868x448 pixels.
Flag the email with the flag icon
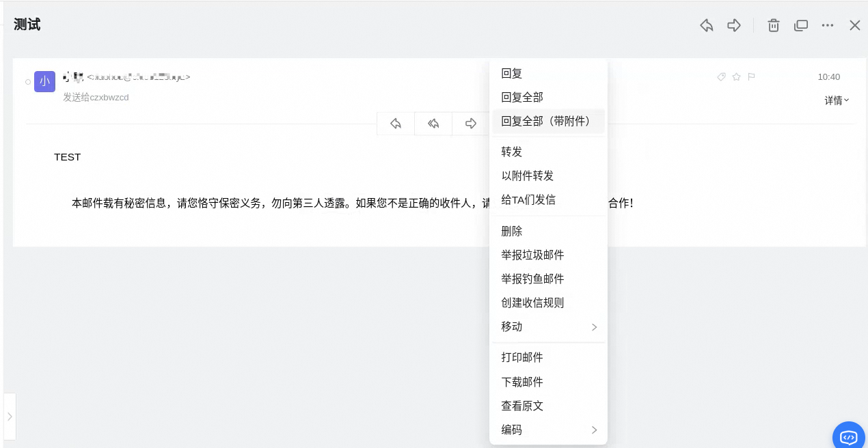pos(751,77)
